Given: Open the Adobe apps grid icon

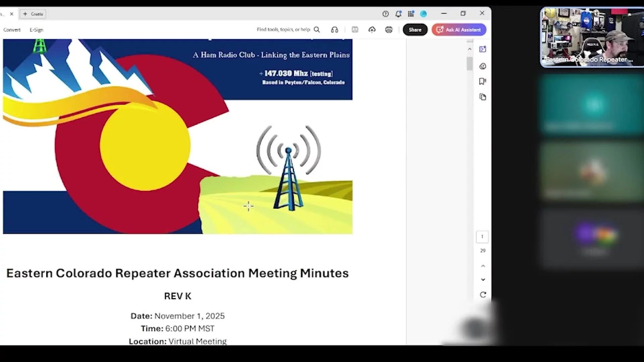Looking at the screenshot, I should [411, 14].
